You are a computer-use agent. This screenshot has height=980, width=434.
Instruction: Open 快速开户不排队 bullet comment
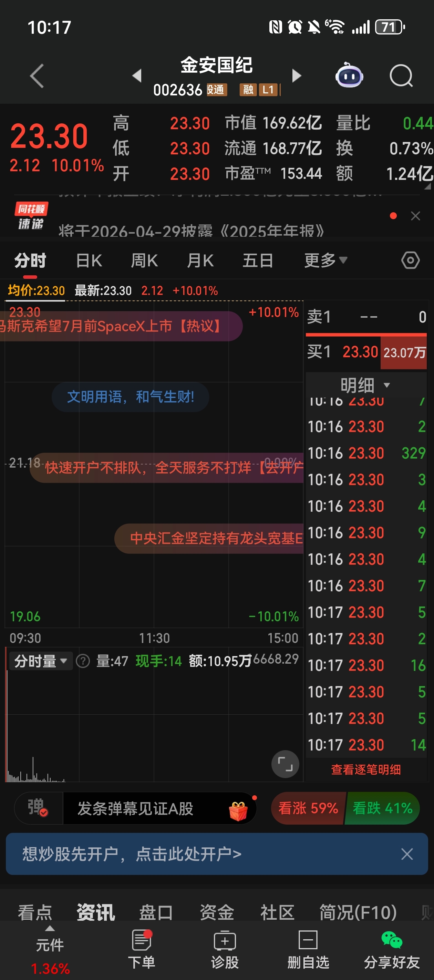pos(167,468)
